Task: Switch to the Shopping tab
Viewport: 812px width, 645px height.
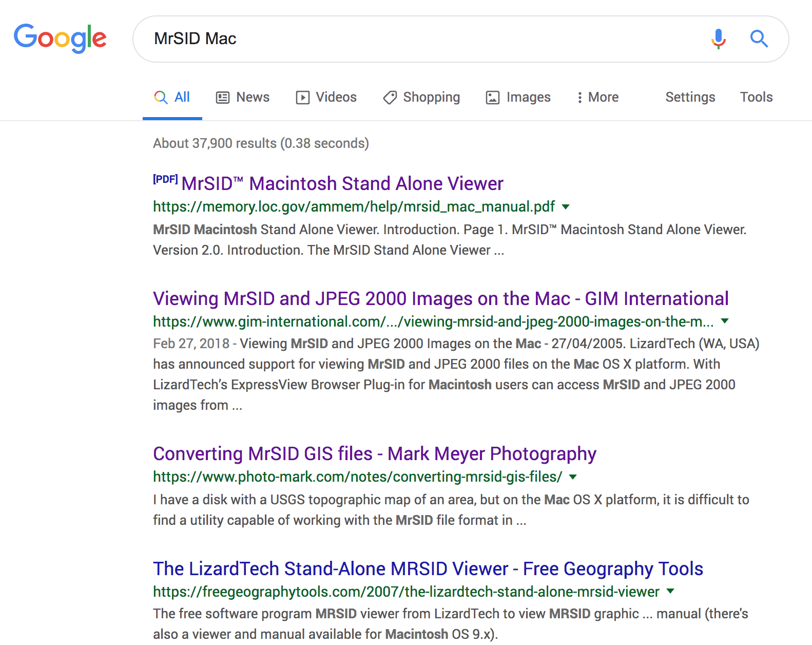Action: (x=421, y=98)
